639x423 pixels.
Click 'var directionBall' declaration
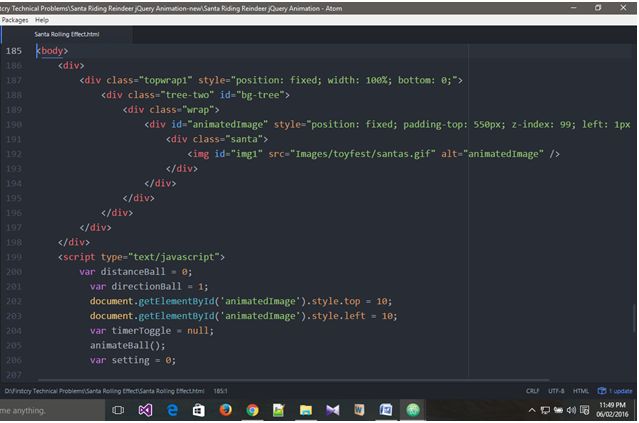click(149, 286)
